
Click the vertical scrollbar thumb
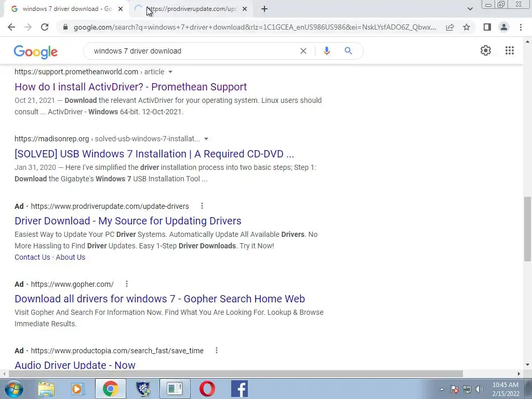coord(528,229)
